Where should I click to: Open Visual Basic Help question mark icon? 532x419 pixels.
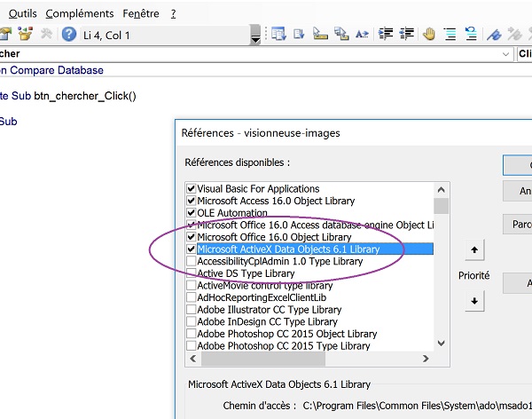point(69,35)
